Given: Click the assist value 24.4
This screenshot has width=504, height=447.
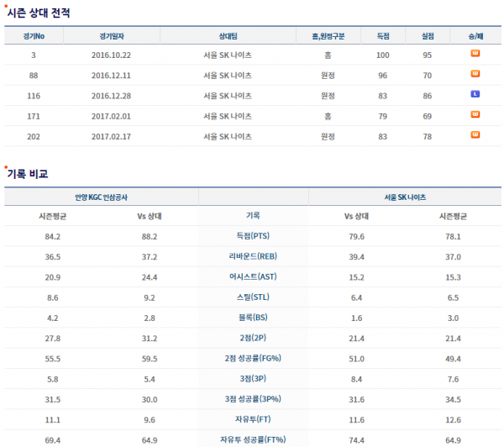Looking at the screenshot, I should point(150,277).
